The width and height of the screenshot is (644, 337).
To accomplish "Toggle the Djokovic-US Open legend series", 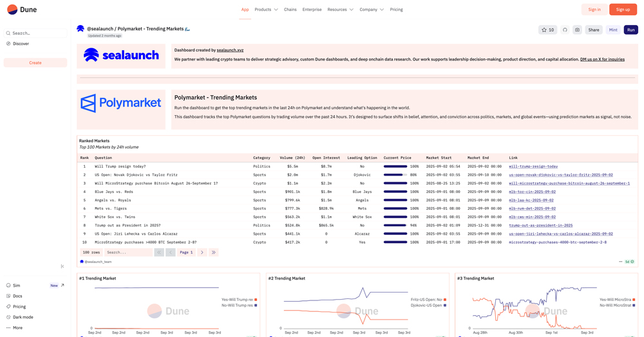I will pyautogui.click(x=426, y=305).
